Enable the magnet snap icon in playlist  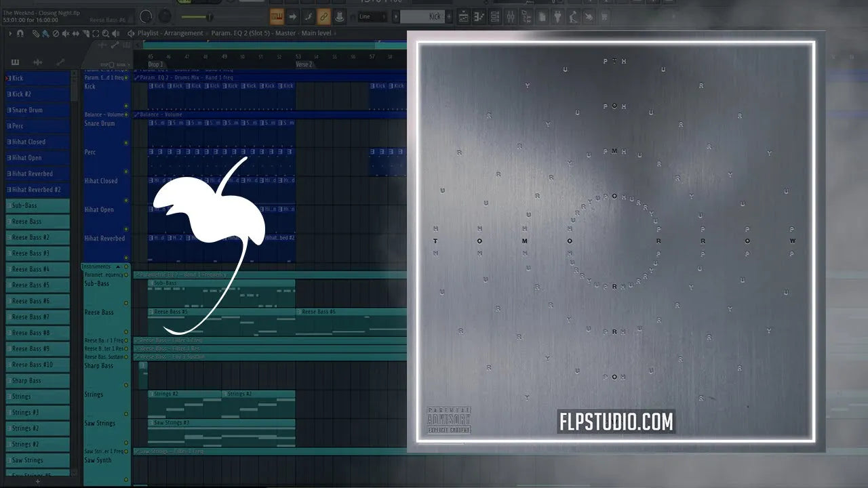[x=20, y=33]
